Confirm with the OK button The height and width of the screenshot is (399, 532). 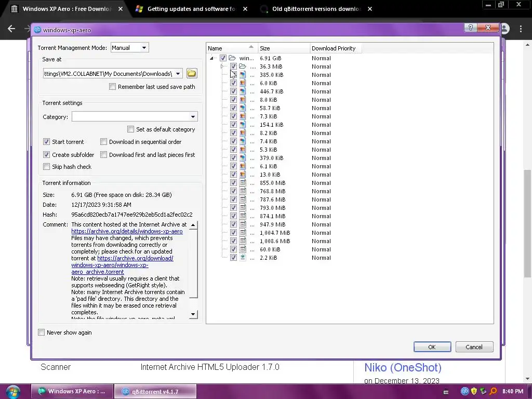432,347
